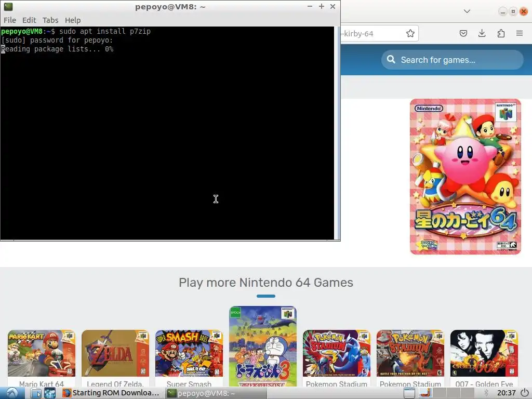Click the terminal icon in its title bar
The image size is (532, 399).
pos(8,6)
